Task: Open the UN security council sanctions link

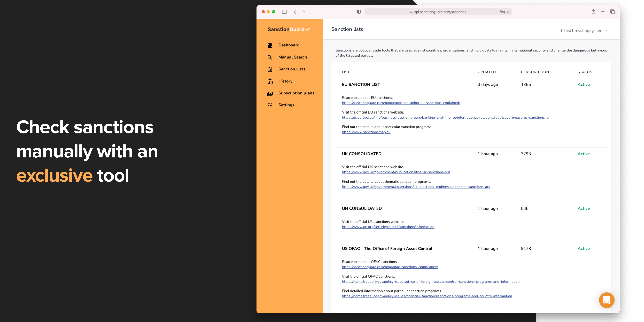Action: tap(388, 227)
